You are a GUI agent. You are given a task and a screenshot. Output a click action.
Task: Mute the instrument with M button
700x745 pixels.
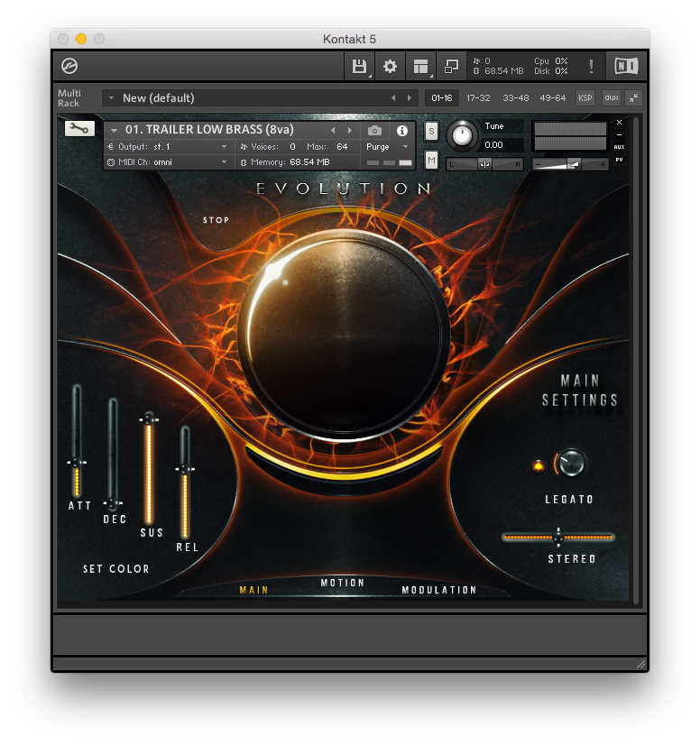coord(431,161)
